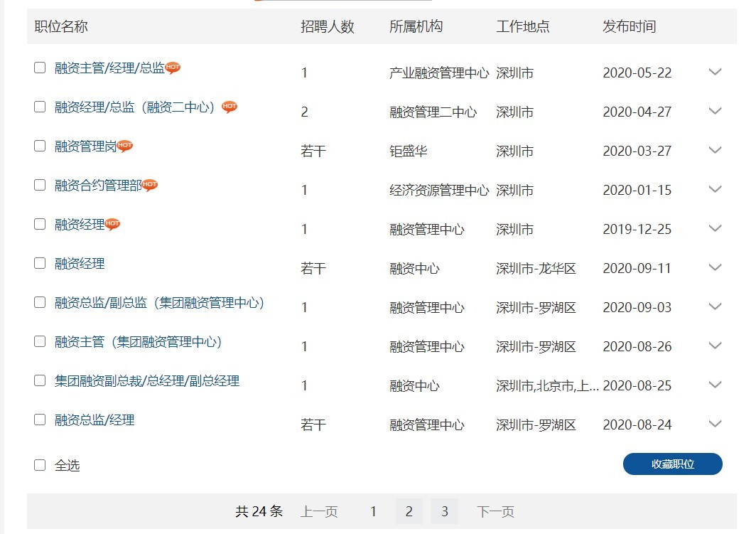Click 上一页 to go to previous page
Screen dimensions: 756x534
pos(319,511)
